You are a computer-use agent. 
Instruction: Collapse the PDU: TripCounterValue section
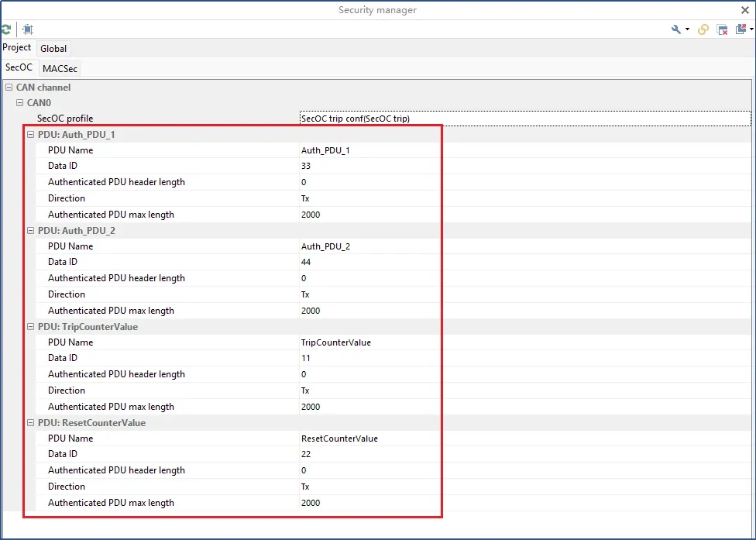tap(30, 327)
